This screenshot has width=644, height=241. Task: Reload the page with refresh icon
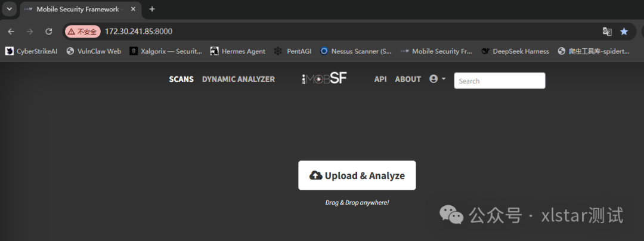coord(48,32)
